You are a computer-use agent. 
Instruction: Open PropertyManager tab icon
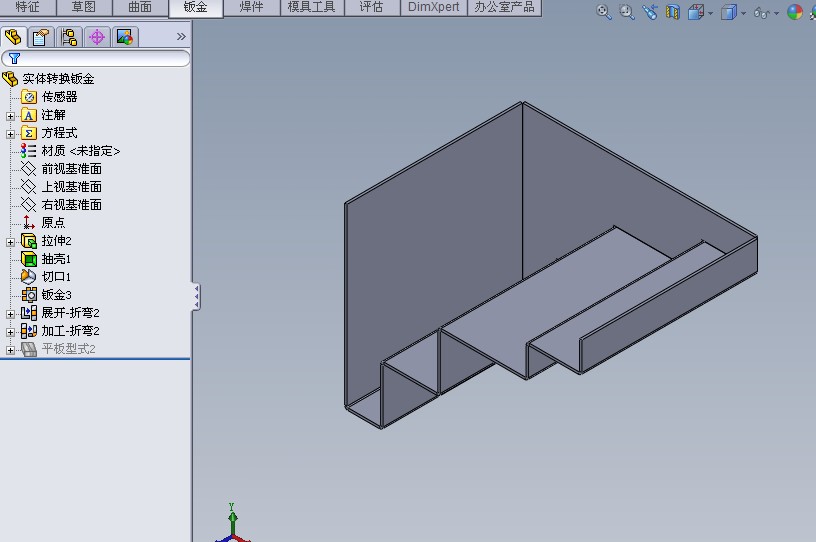(41, 37)
